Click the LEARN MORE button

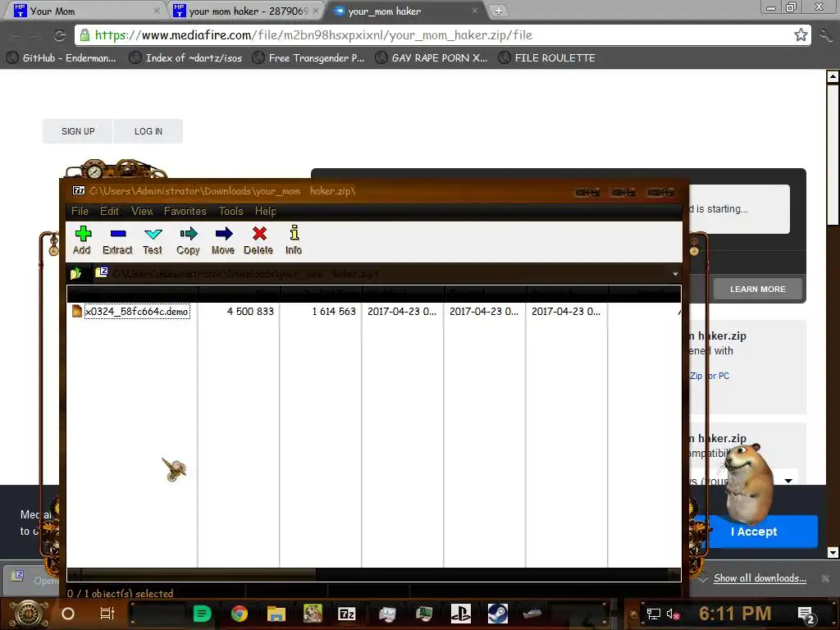pos(757,290)
